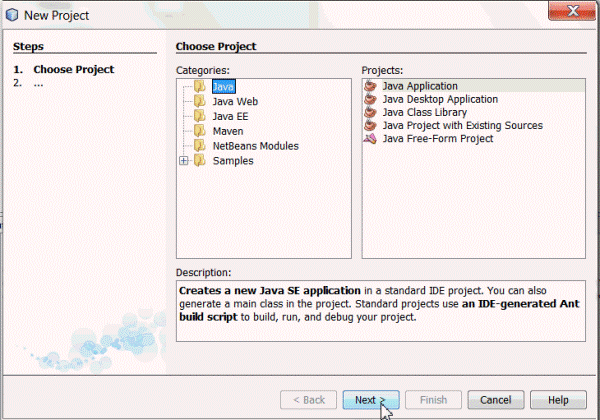Click the Java Web folder icon
The height and width of the screenshot is (420, 600).
(x=200, y=101)
